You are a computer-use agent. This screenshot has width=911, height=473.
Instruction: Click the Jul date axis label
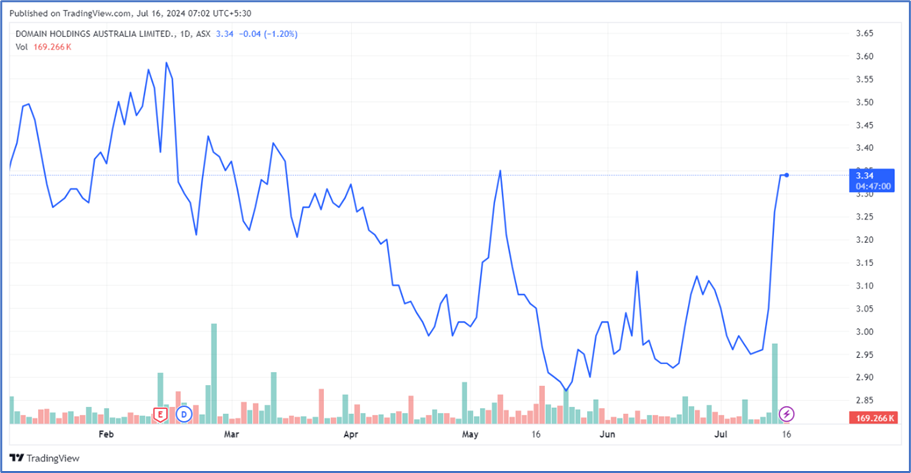pos(721,434)
